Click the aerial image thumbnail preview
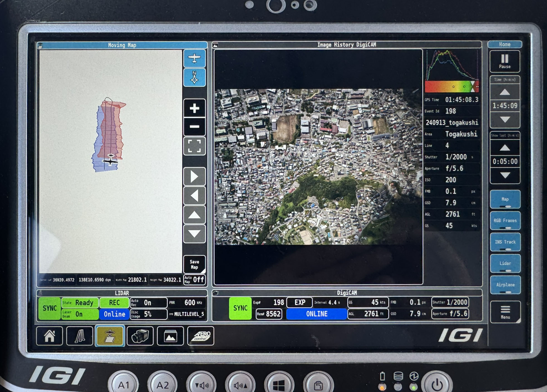Viewport: 547px width, 392px height. coord(318,167)
